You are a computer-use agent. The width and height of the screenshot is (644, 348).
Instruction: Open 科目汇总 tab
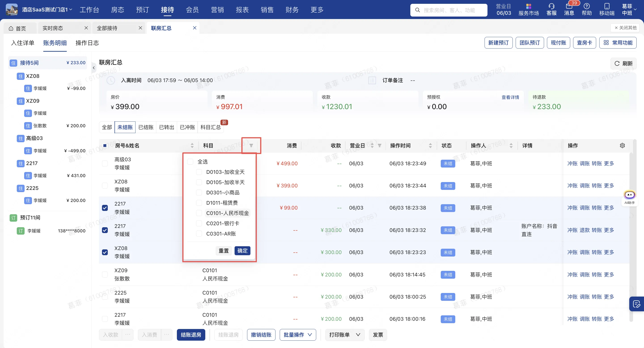point(210,127)
